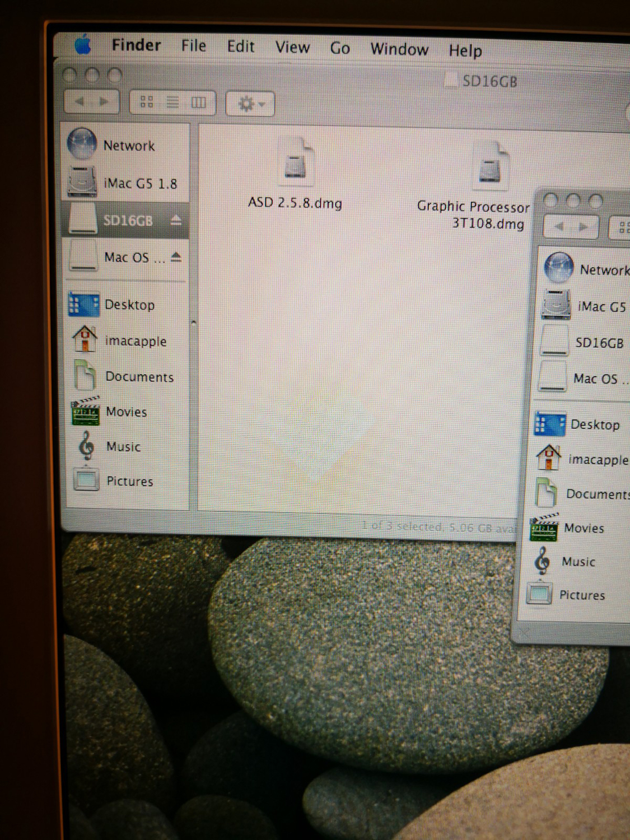Open the Edit menu

[x=241, y=46]
